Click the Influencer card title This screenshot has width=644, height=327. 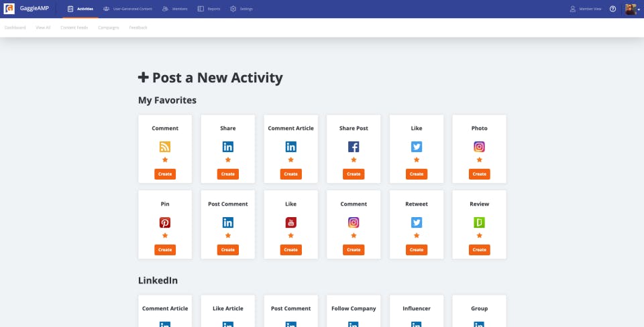[417, 308]
